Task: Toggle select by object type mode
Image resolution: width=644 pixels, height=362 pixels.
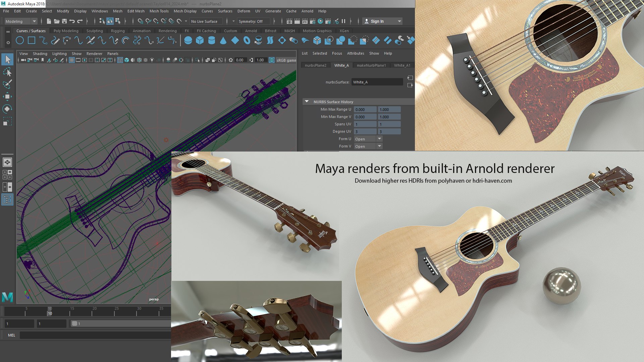Action: pos(110,21)
